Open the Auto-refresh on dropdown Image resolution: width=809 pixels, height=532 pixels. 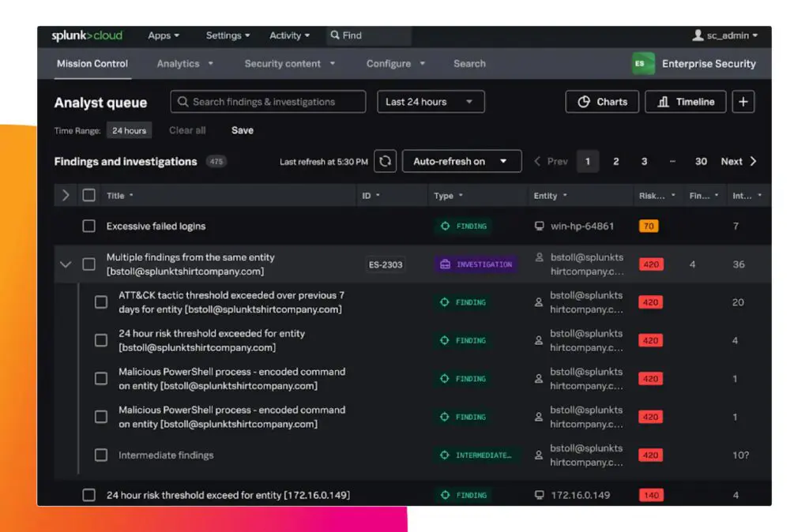[461, 161]
